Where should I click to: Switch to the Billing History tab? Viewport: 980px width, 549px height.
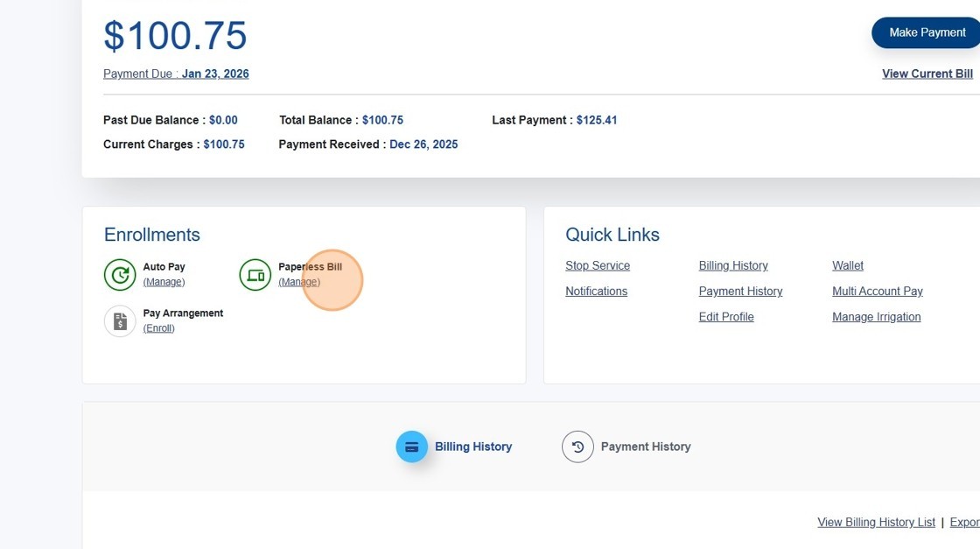[x=472, y=447]
